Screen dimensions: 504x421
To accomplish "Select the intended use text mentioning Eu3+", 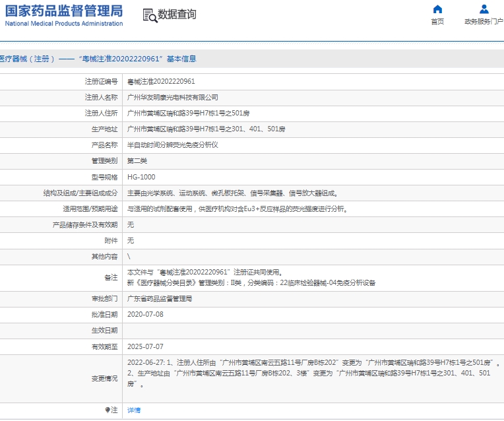I will coord(237,209).
